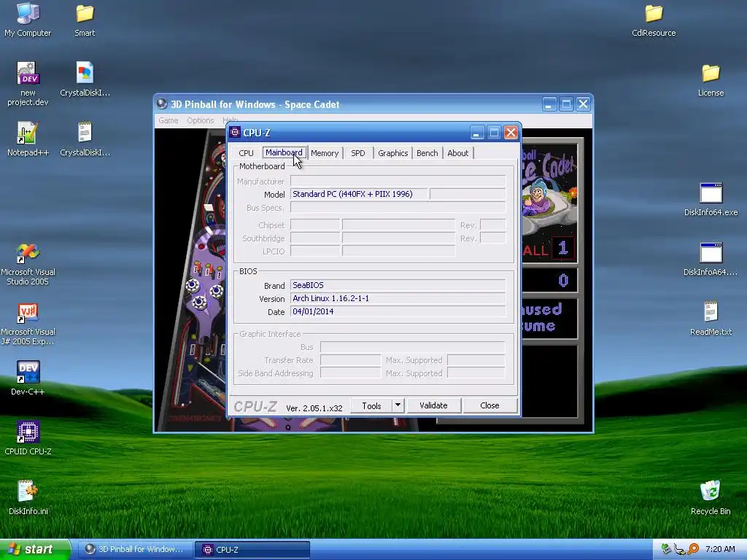Close the 3D Pinball window
This screenshot has height=560, width=747.
point(583,104)
